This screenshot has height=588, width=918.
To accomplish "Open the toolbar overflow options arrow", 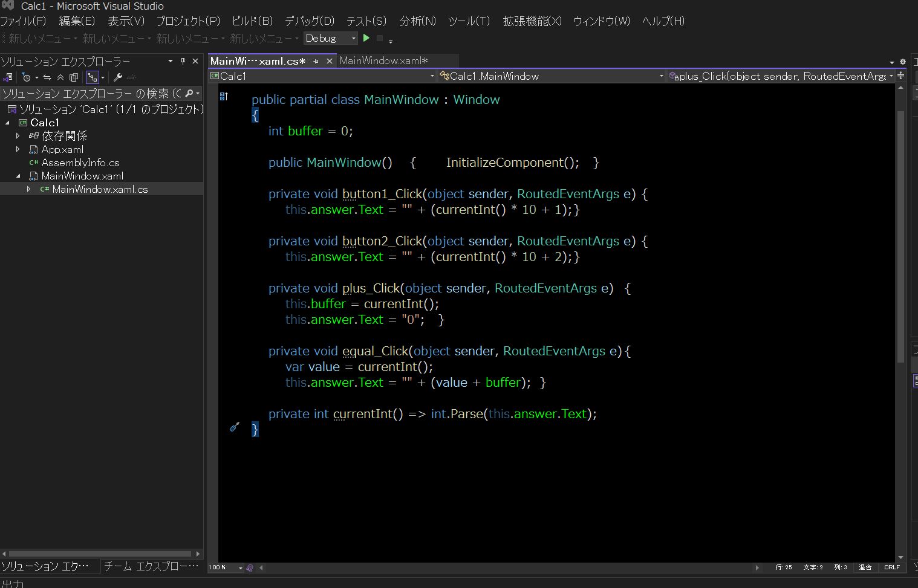I will pyautogui.click(x=391, y=40).
